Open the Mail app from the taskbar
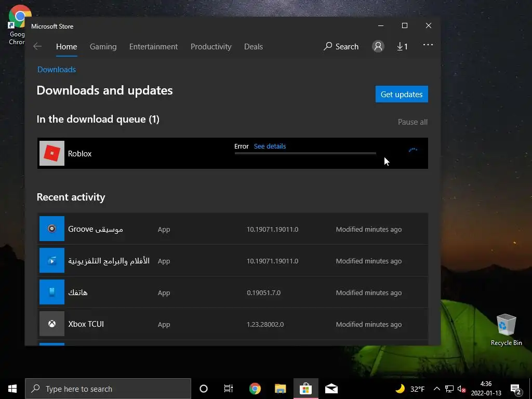The height and width of the screenshot is (399, 532). tap(331, 389)
